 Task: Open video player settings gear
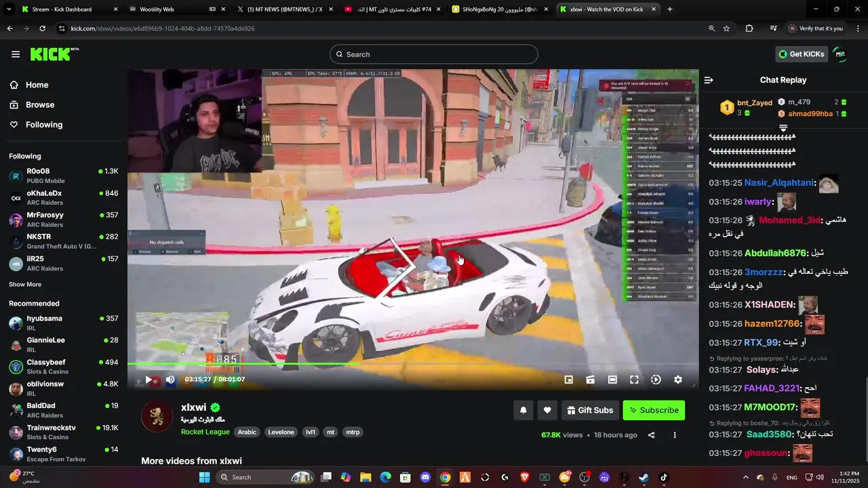[677, 380]
